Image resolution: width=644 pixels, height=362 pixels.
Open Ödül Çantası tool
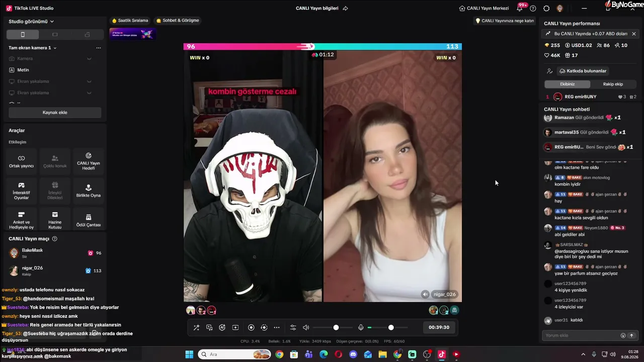(x=89, y=220)
